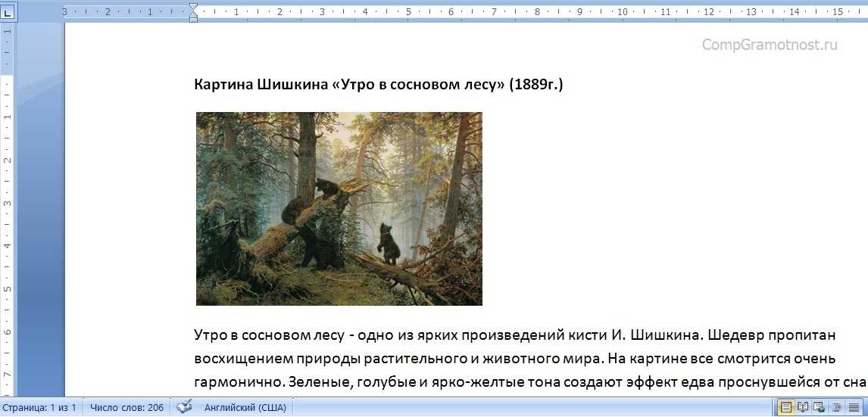Screen dimensions: 868x417
Task: Select the Shishkin forest painting image
Action: click(x=339, y=209)
